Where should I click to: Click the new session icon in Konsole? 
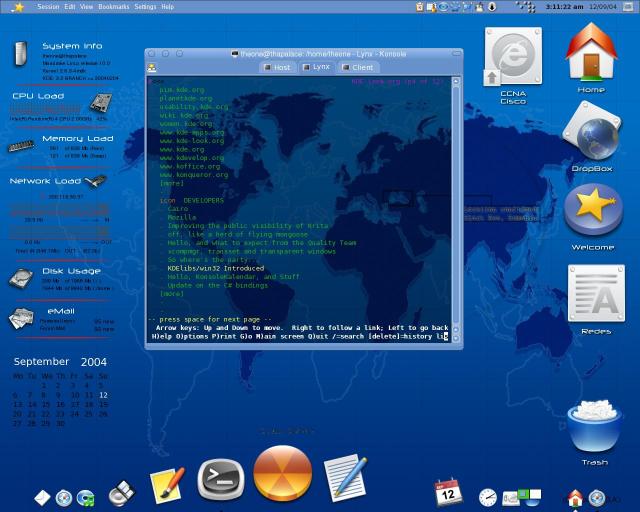click(x=152, y=67)
